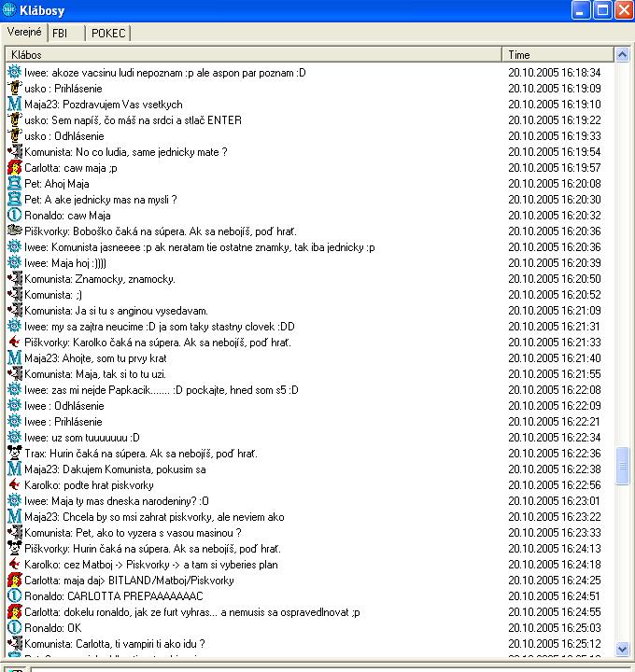Click the Trax avatar icon

[14, 454]
